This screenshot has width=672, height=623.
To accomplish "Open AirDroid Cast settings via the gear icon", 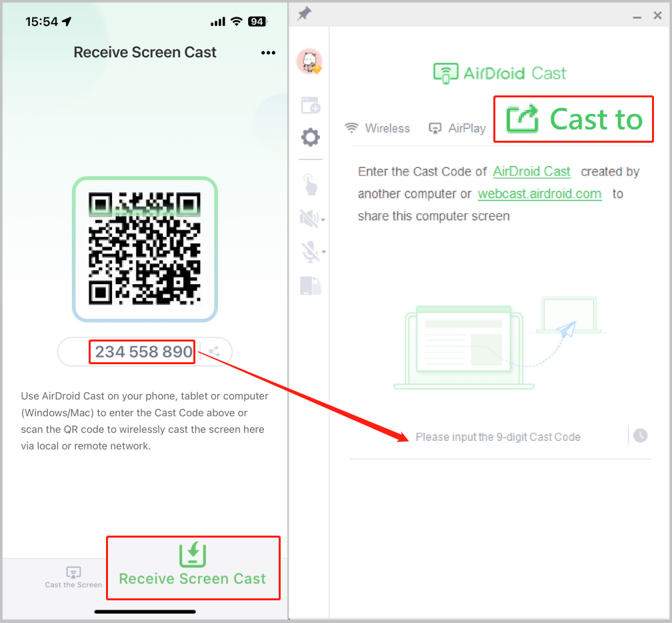I will (310, 137).
